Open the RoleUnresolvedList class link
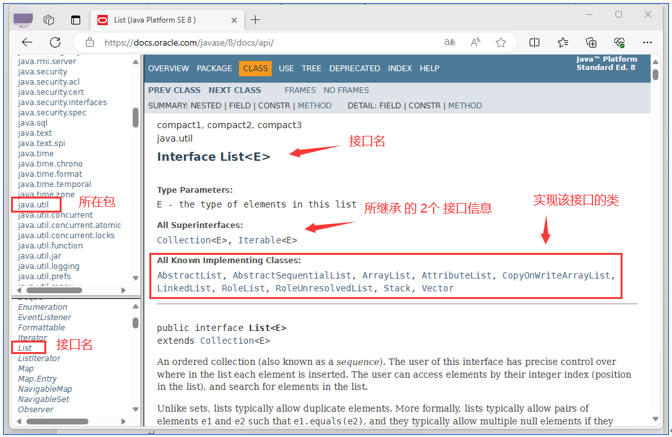This screenshot has width=672, height=437. coord(324,288)
